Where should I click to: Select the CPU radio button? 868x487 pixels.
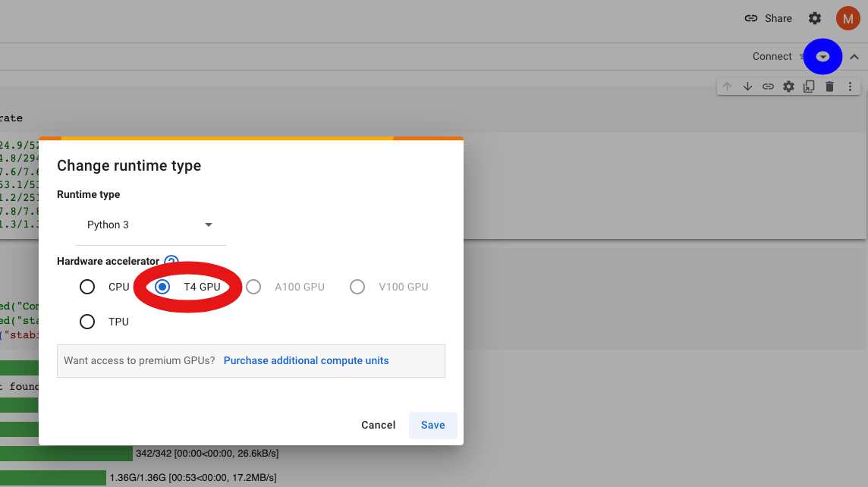(87, 287)
